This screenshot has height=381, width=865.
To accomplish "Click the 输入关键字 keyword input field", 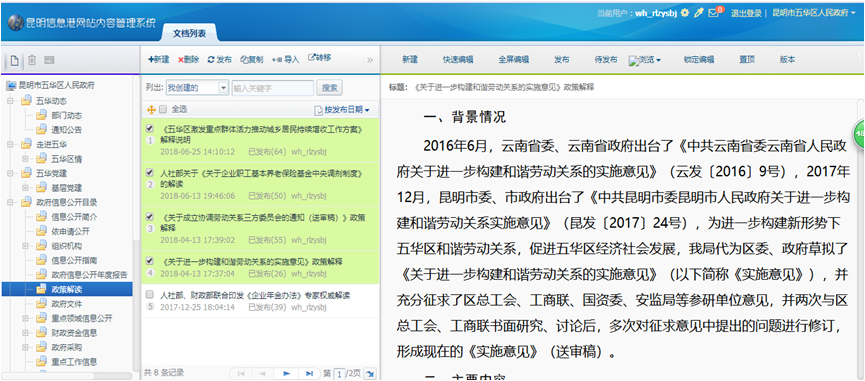I will coord(273,87).
